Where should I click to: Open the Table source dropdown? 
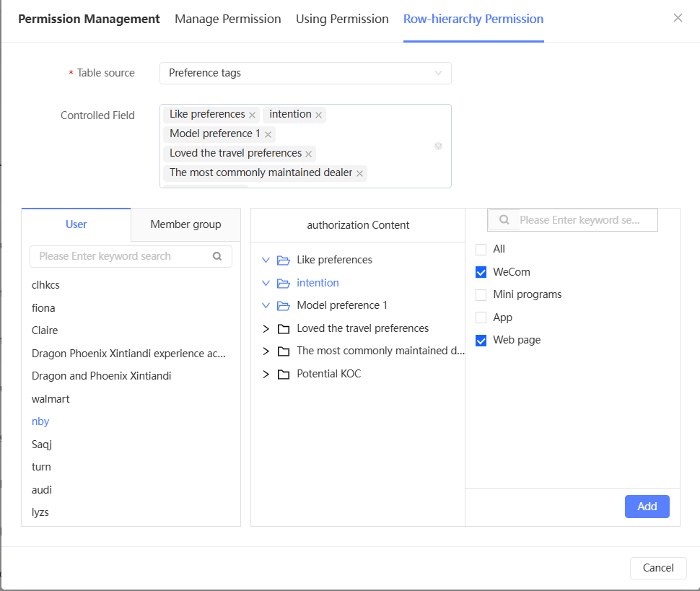(305, 73)
